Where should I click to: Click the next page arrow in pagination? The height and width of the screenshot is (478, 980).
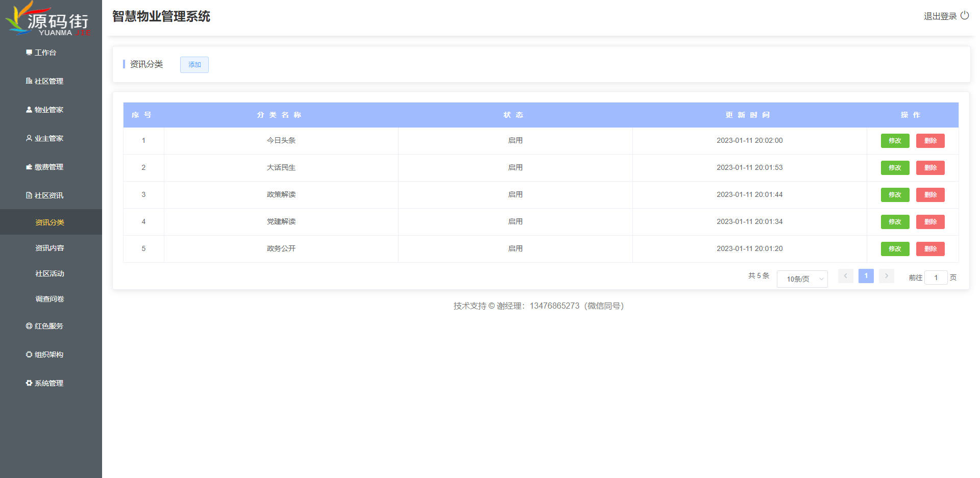[887, 276]
